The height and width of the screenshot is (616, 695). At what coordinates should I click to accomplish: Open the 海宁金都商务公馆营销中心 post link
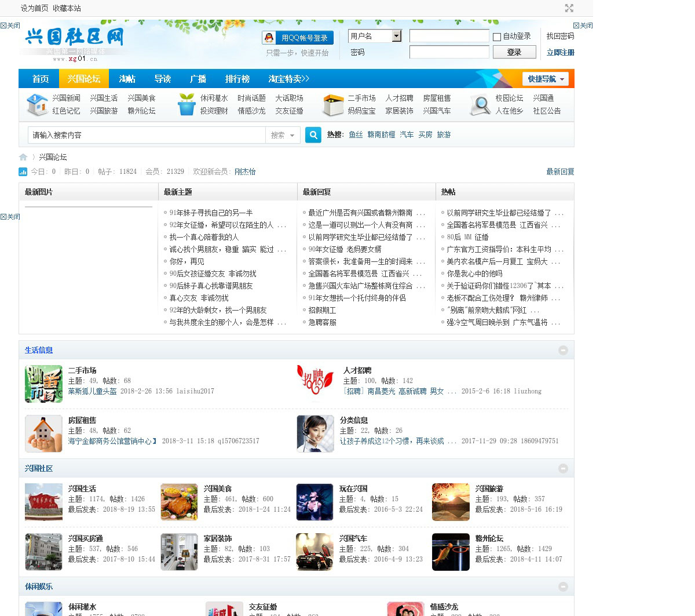tap(112, 441)
